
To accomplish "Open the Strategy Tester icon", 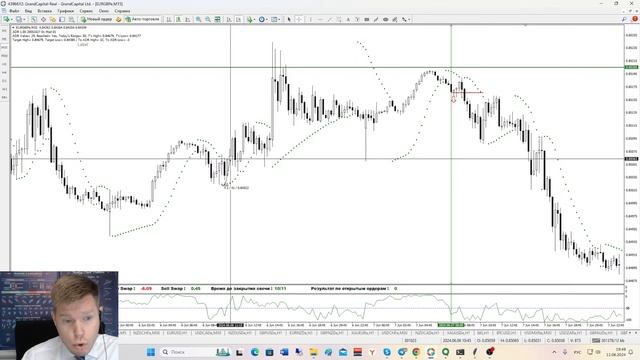I will click(71, 19).
